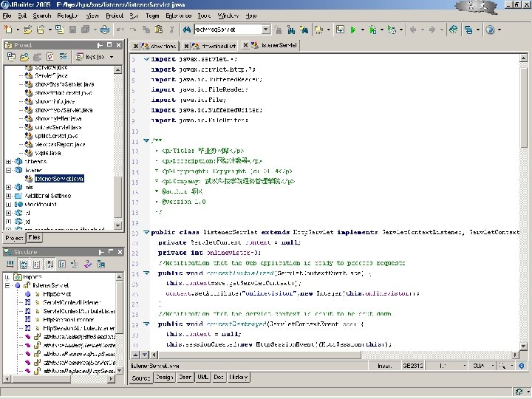The height and width of the screenshot is (399, 532).
Task: Select listenerServlet.java in project tree
Action: 59,179
